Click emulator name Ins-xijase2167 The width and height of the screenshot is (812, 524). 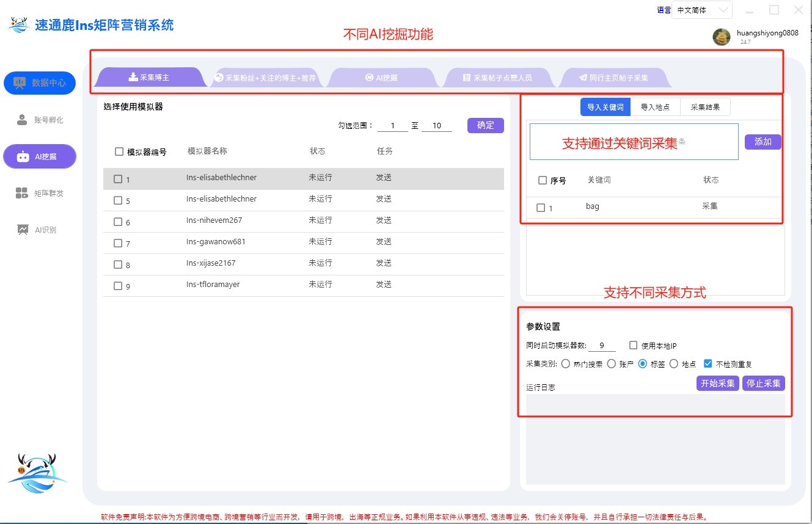tap(211, 263)
